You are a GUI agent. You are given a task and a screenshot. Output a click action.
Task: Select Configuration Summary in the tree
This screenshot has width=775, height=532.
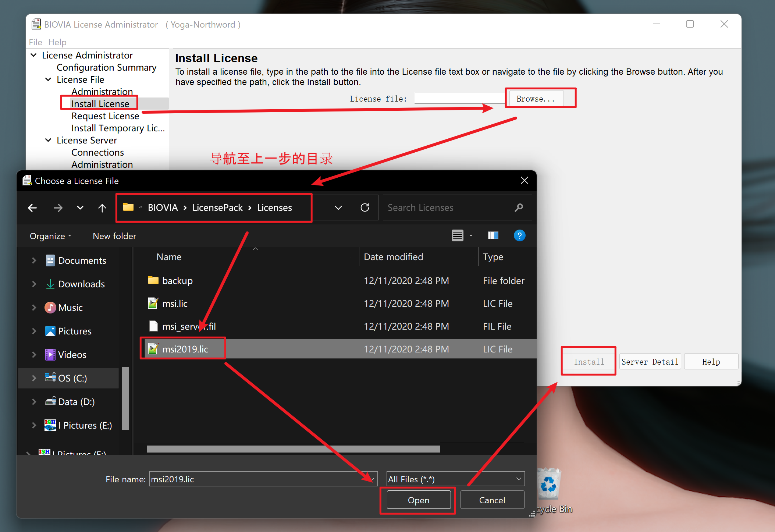click(x=107, y=67)
